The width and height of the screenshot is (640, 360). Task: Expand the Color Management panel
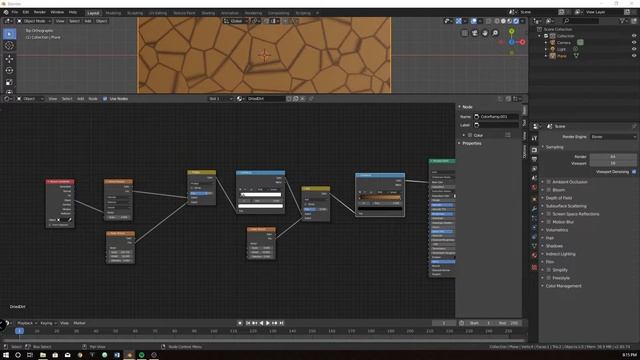[563, 286]
